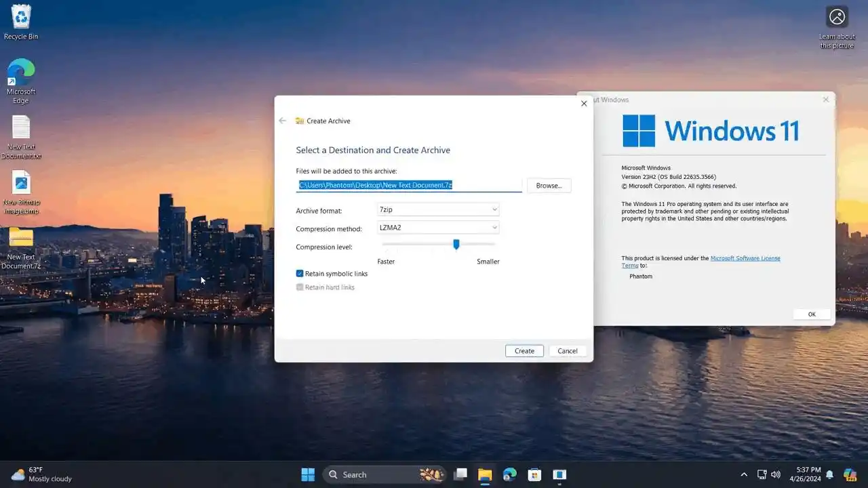Toggle Retain symbolic links checkbox
The width and height of the screenshot is (868, 488).
coord(300,274)
